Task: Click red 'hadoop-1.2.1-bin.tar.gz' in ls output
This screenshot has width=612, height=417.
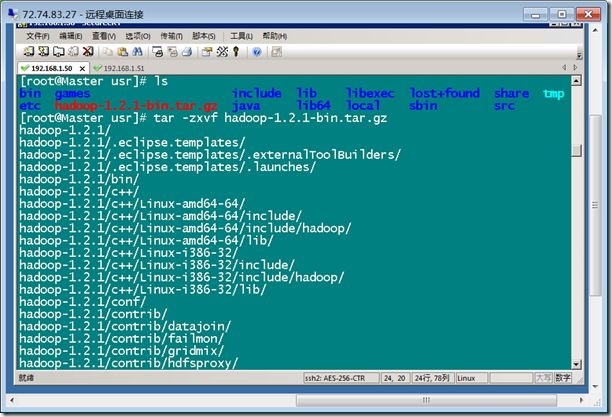Action: coord(136,105)
